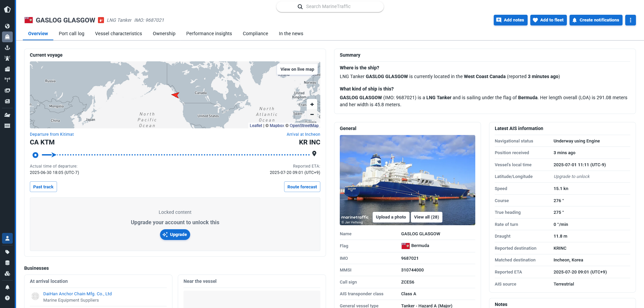The height and width of the screenshot is (308, 644).
Task: Open the Mapbox attribution link
Action: click(277, 126)
